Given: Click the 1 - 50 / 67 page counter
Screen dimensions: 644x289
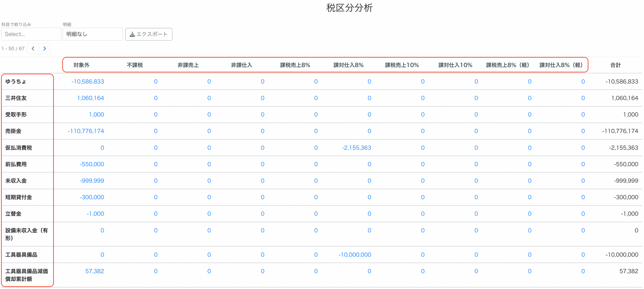Looking at the screenshot, I should click(x=13, y=49).
